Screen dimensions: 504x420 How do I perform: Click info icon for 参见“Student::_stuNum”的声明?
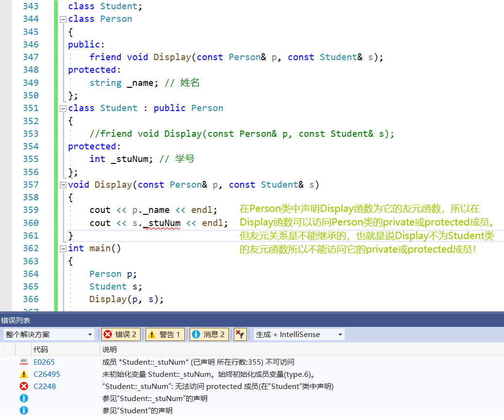pyautogui.click(x=24, y=399)
